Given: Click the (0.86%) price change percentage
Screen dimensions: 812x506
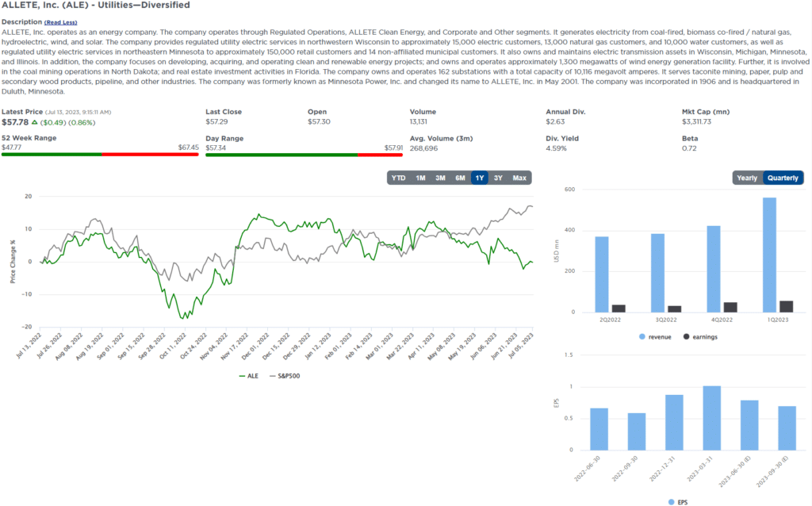Looking at the screenshot, I should pos(82,123).
